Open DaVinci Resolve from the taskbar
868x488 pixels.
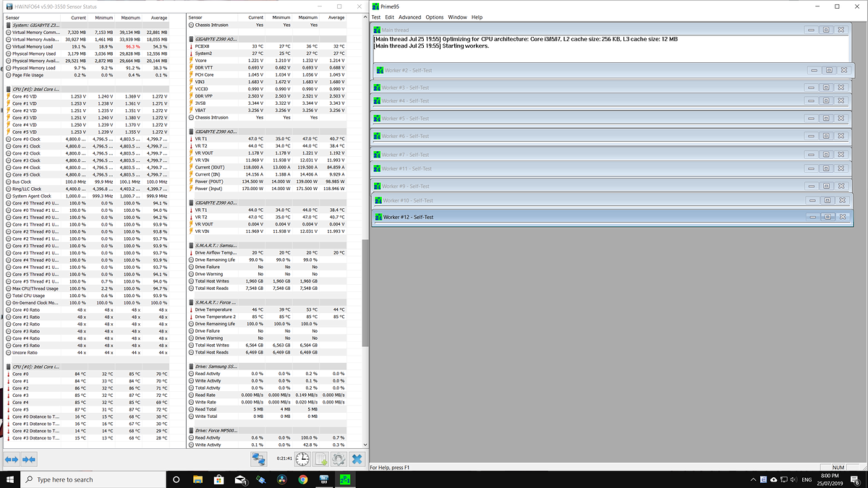pos(283,479)
